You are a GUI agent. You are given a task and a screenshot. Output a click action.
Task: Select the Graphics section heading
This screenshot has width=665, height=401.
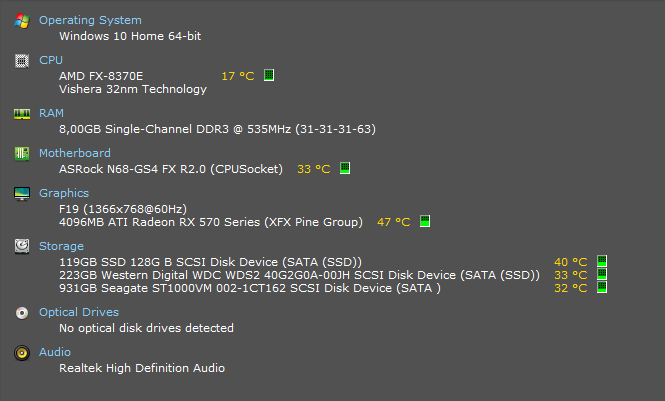tap(64, 193)
